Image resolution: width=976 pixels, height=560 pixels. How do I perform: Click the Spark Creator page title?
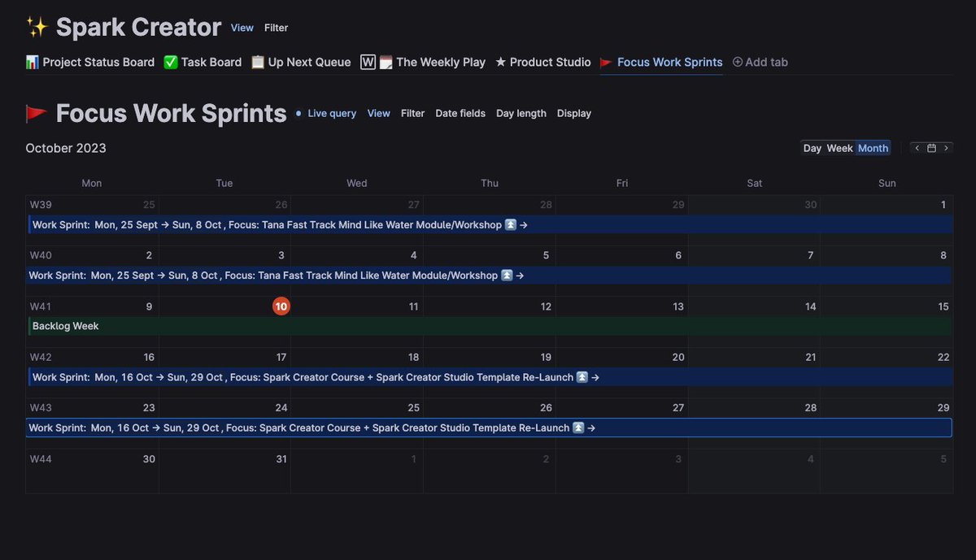pyautogui.click(x=138, y=28)
